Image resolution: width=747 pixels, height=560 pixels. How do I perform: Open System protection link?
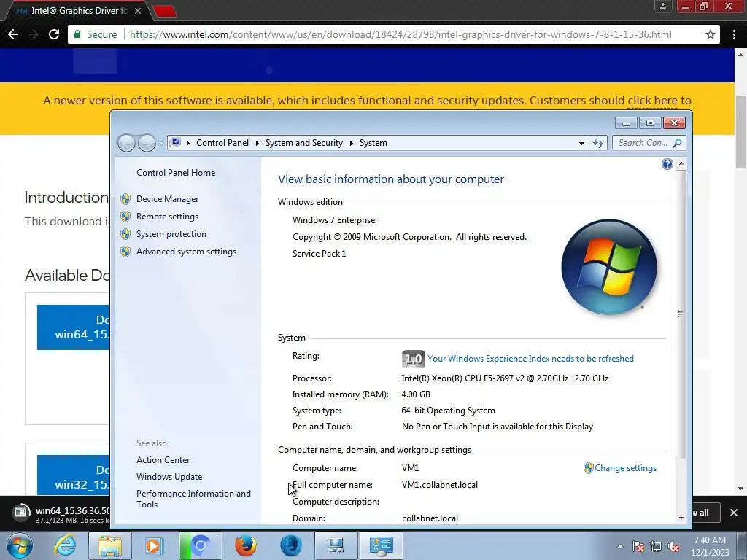171,234
